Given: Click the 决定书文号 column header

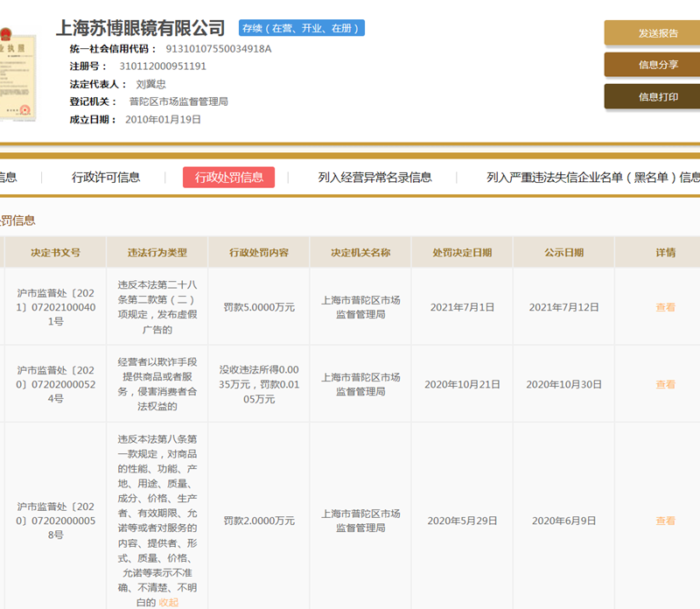Looking at the screenshot, I should point(55,253).
